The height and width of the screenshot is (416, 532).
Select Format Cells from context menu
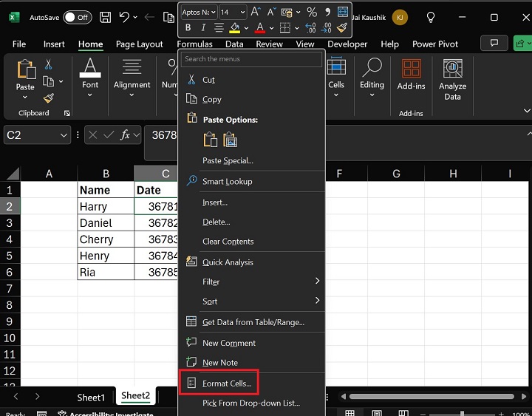point(227,383)
